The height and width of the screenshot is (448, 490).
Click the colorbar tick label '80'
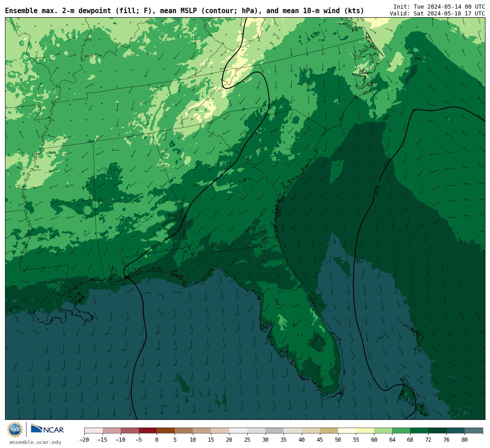coord(465,440)
